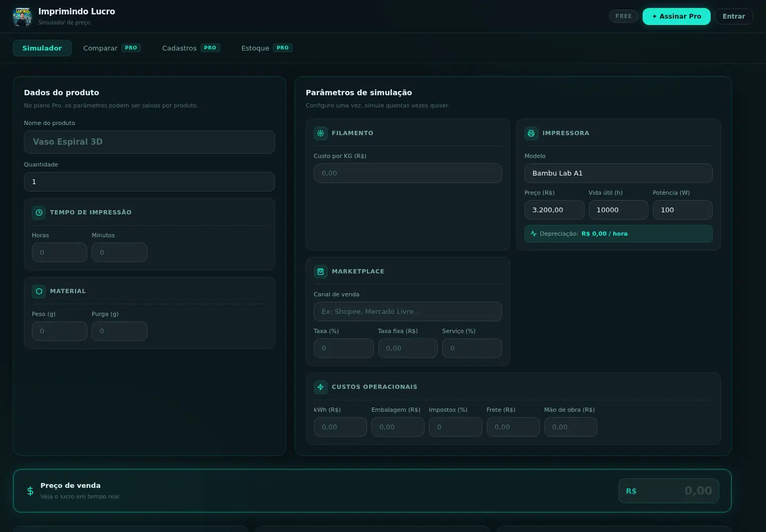Screen dimensions: 766x532
Task: Click the shopping bag icon beside Marketplace
Action: [x=320, y=271]
